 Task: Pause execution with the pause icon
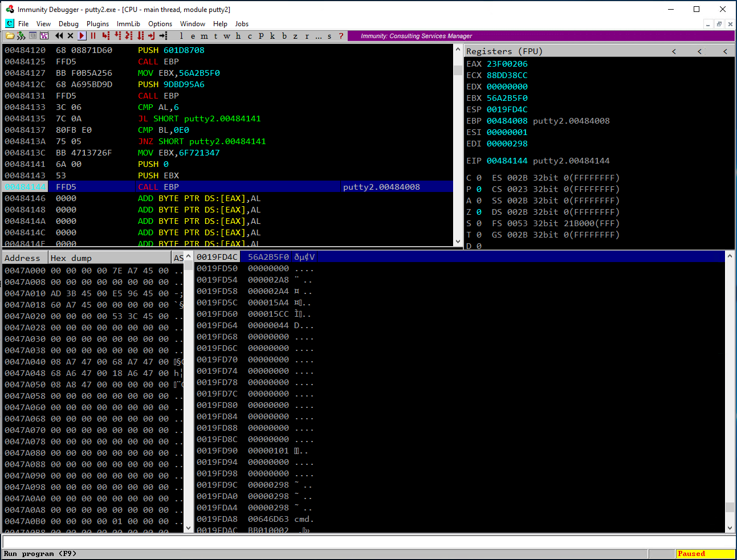pyautogui.click(x=93, y=36)
